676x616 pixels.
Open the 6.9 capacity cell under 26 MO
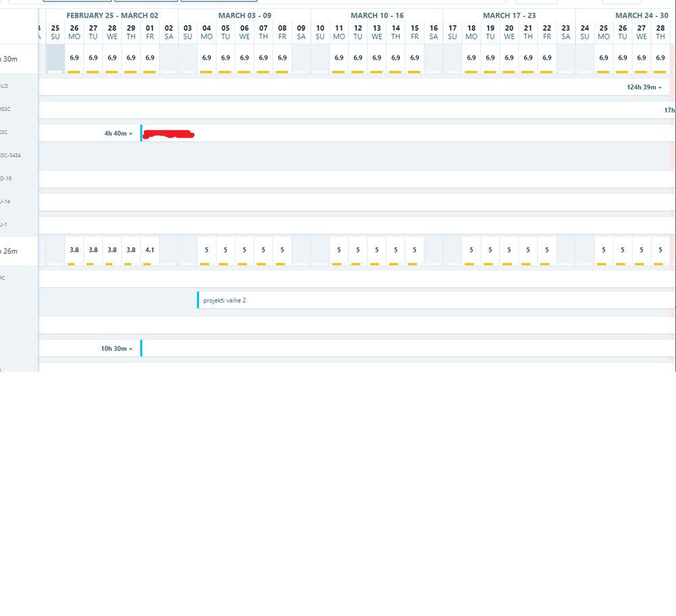click(74, 59)
